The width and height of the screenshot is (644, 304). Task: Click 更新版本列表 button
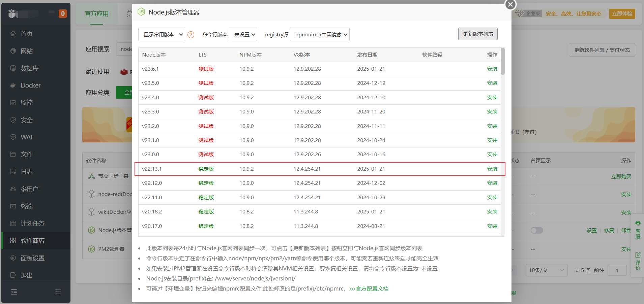pyautogui.click(x=478, y=34)
